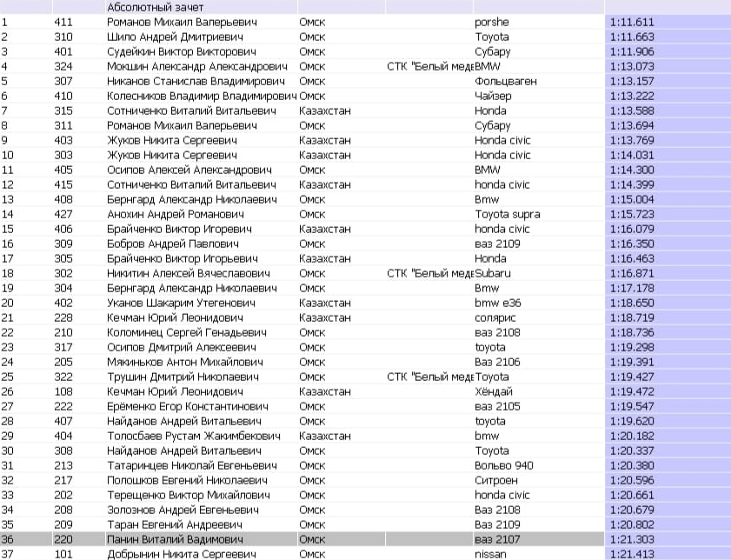
Task: Click on "Колесников Владимир Владимирович"
Action: pos(202,96)
